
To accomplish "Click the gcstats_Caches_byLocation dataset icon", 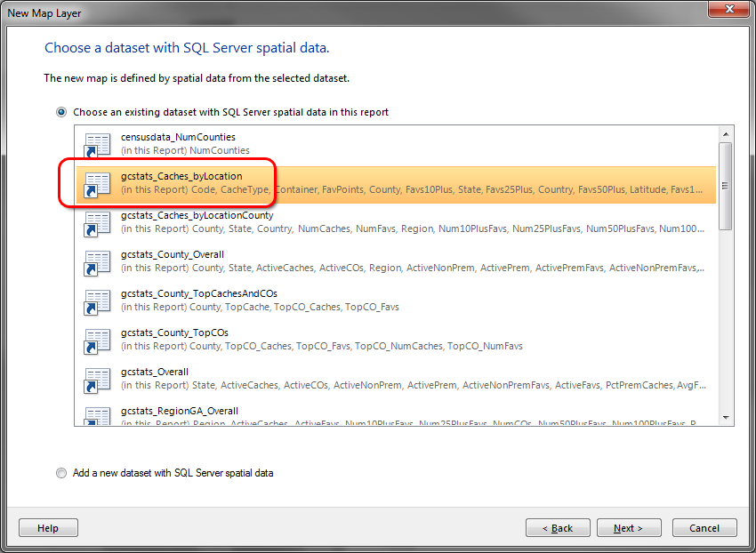I will click(x=96, y=184).
